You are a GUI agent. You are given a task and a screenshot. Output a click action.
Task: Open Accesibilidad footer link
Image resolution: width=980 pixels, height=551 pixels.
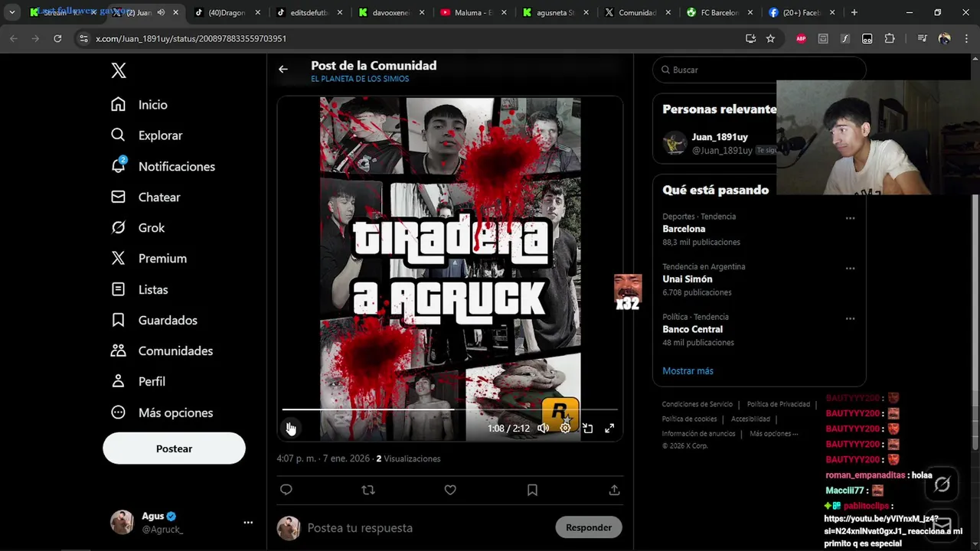click(750, 419)
